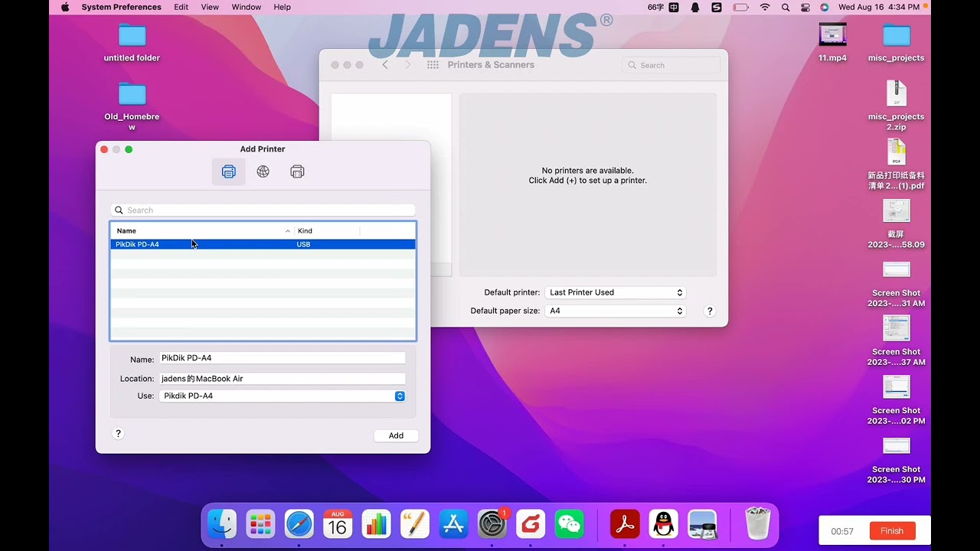Open Adobe Acrobat from the Dock
The height and width of the screenshot is (551, 980).
tap(625, 524)
